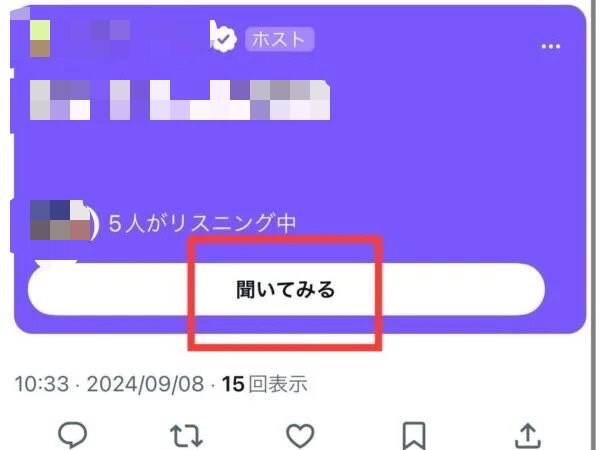Image resolution: width=600 pixels, height=450 pixels.
Task: Open the listener avatar thumbnail
Action: coord(60,220)
